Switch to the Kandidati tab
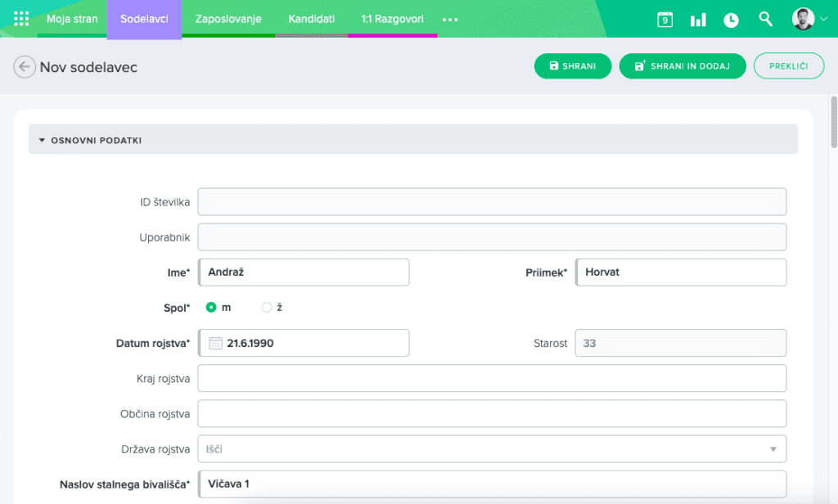838x504 pixels. tap(311, 19)
